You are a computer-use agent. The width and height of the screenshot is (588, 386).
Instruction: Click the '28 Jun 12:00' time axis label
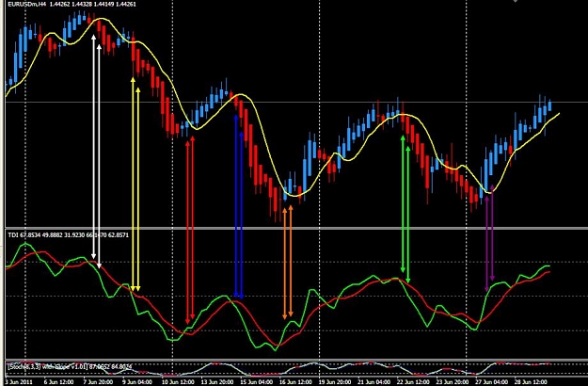coord(532,382)
